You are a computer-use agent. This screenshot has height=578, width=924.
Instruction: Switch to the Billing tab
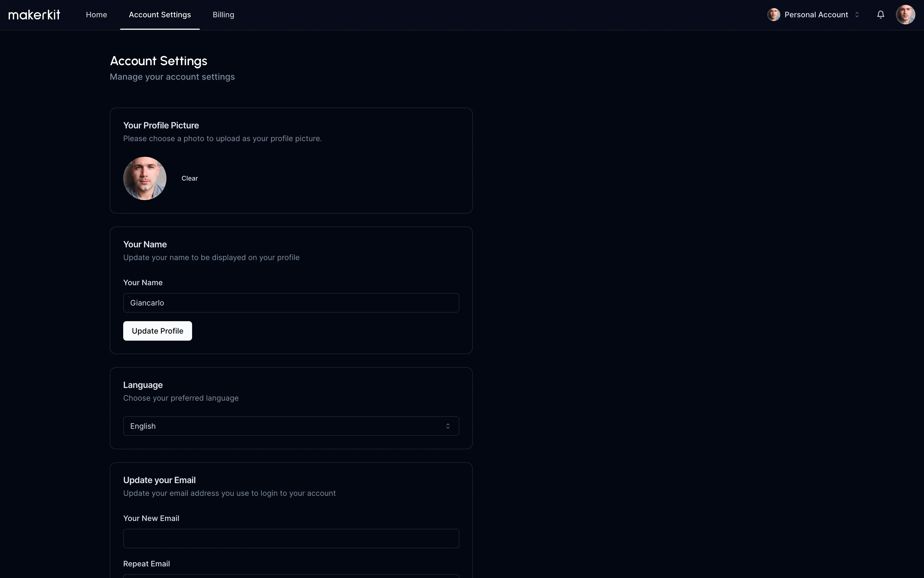click(223, 15)
